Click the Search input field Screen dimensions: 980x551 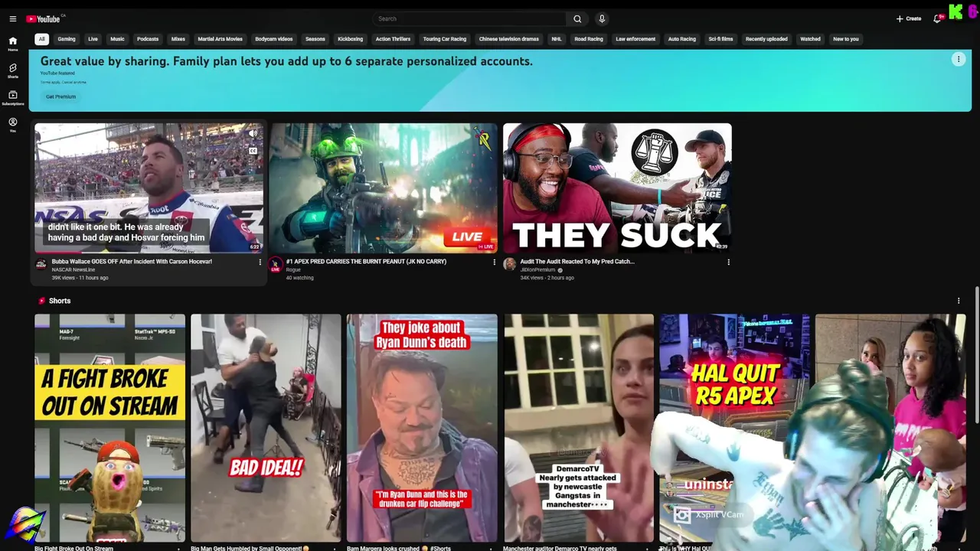click(469, 19)
